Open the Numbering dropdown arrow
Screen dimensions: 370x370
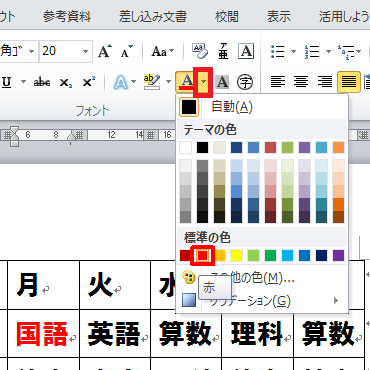[328, 51]
